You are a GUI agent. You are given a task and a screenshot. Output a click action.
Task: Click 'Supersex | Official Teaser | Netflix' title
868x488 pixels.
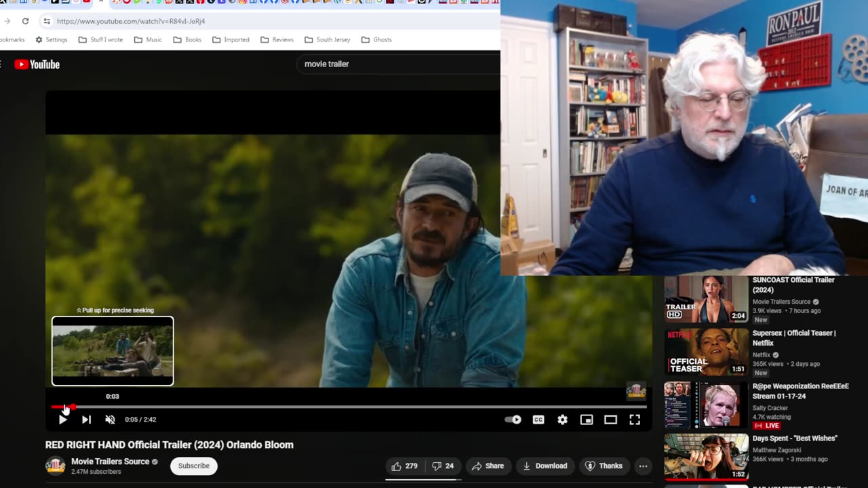click(x=794, y=338)
